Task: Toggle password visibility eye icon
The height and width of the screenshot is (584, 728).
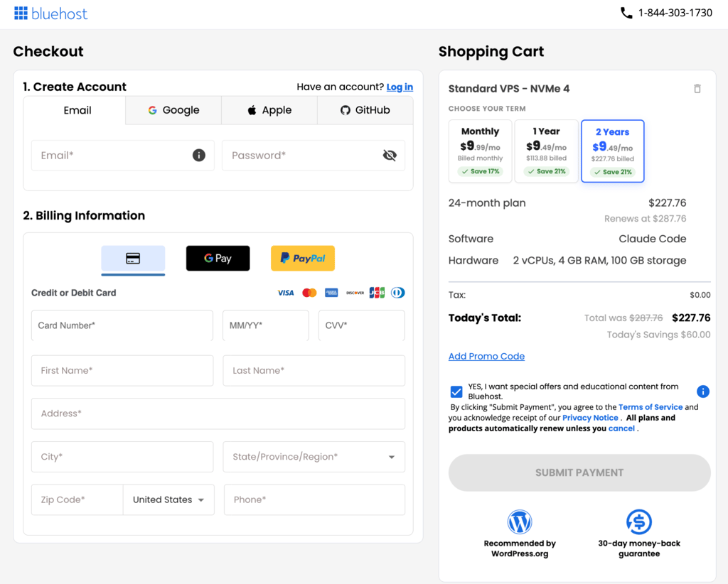Action: tap(390, 156)
